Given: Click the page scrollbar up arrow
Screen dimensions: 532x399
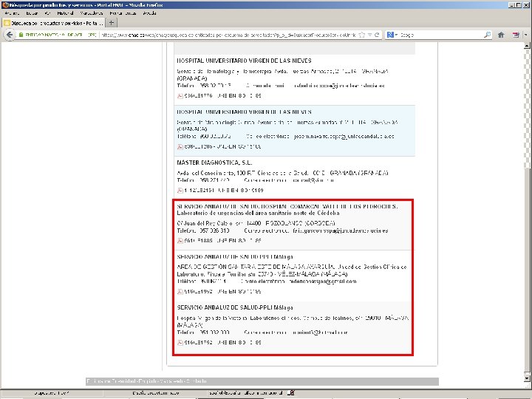Looking at the screenshot, I should click(527, 46).
